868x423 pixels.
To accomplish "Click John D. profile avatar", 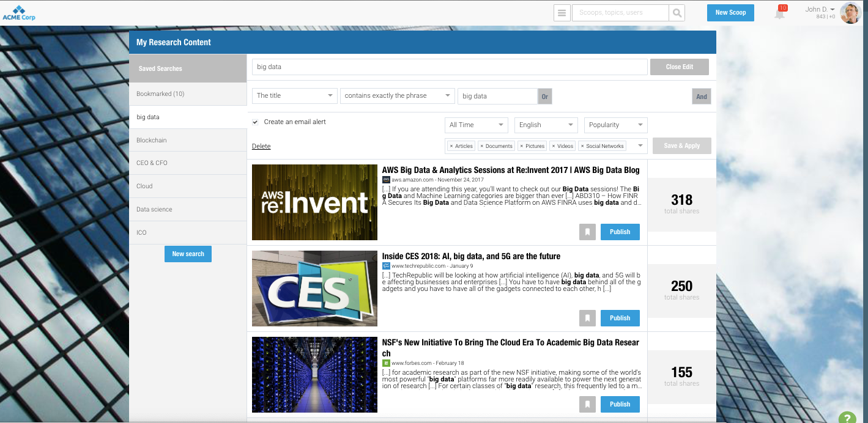I will pyautogui.click(x=850, y=13).
